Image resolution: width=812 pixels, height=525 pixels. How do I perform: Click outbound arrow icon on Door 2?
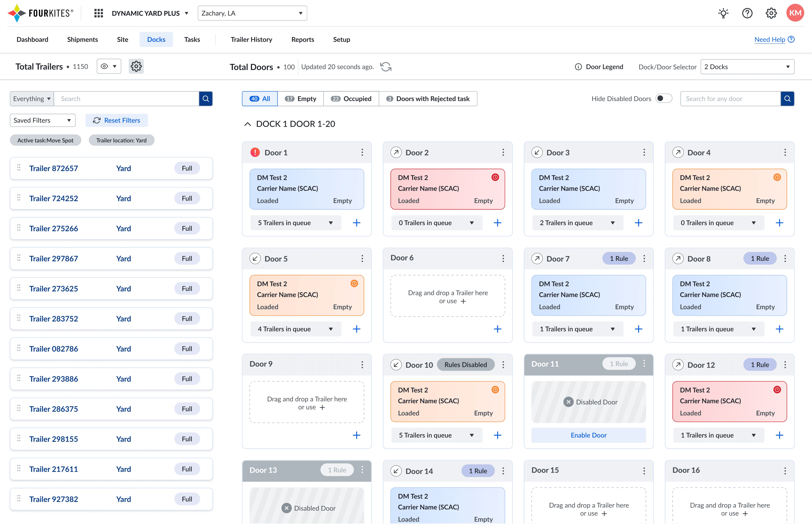click(x=396, y=152)
